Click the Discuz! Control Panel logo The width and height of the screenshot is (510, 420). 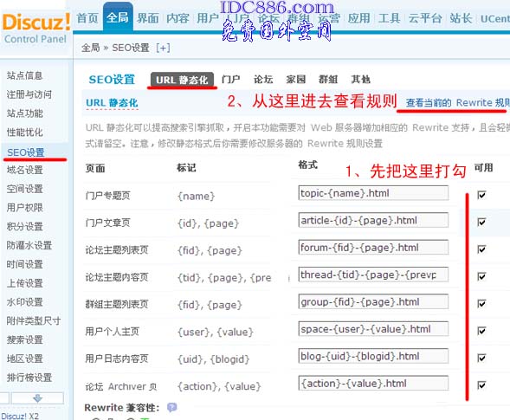pos(36,28)
